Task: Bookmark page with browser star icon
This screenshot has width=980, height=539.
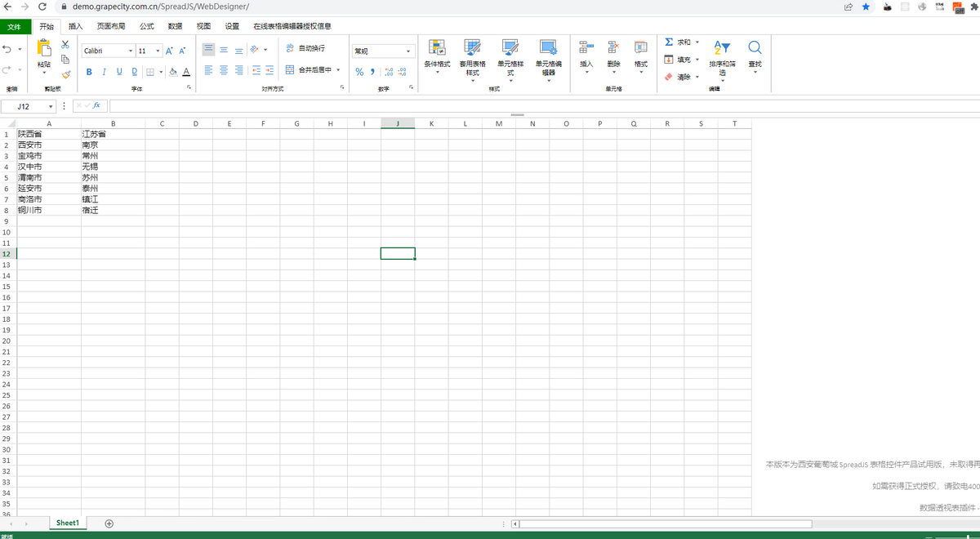Action: coord(866,6)
